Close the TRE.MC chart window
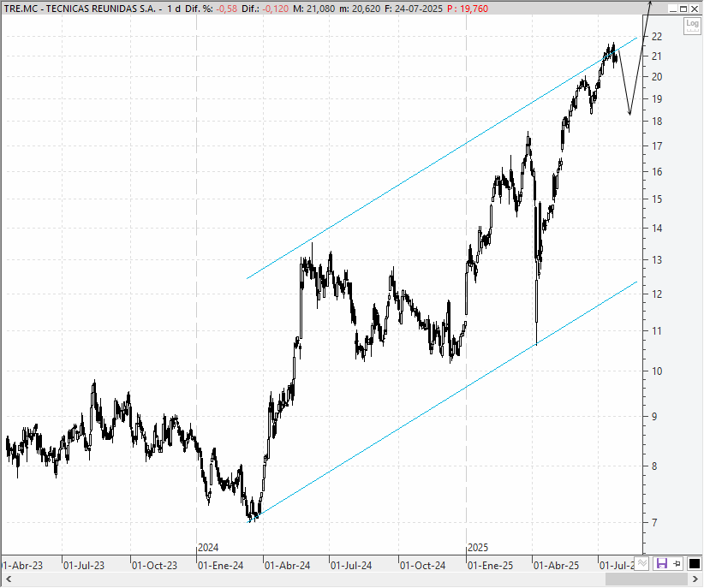Image resolution: width=704 pixels, height=588 pixels. point(694,9)
